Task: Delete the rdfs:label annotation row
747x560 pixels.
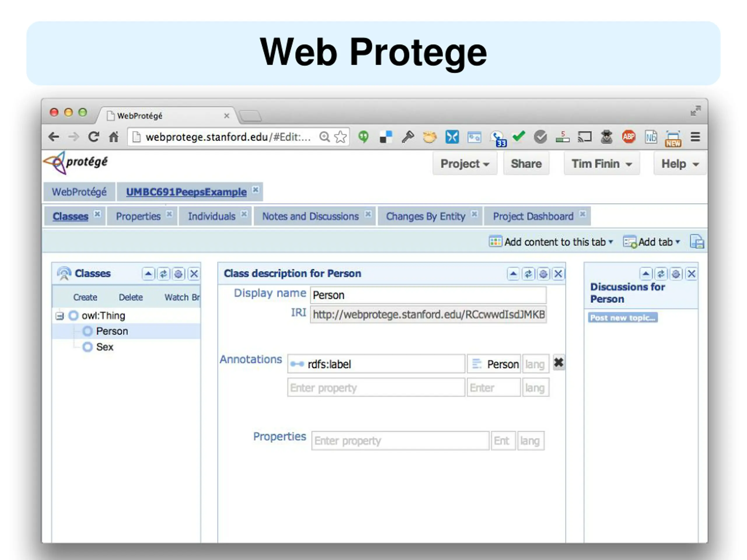Action: [x=559, y=363]
